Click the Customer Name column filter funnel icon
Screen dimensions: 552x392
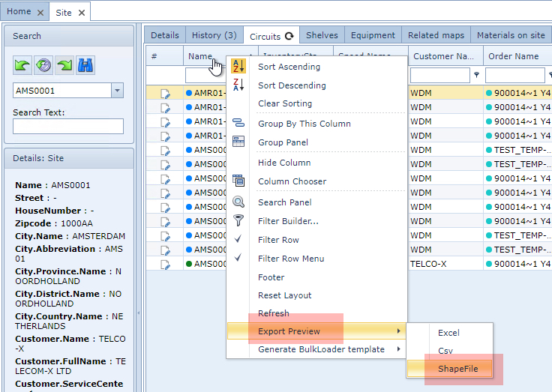477,75
